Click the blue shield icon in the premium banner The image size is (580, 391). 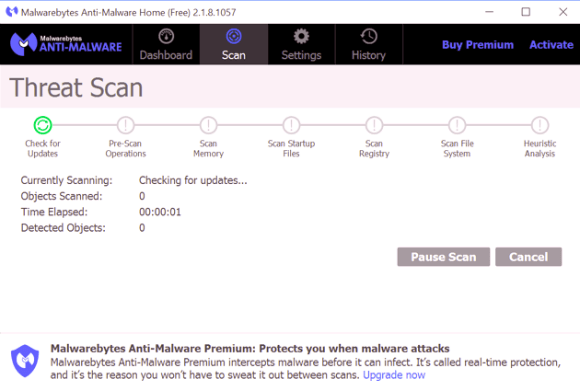tap(25, 361)
